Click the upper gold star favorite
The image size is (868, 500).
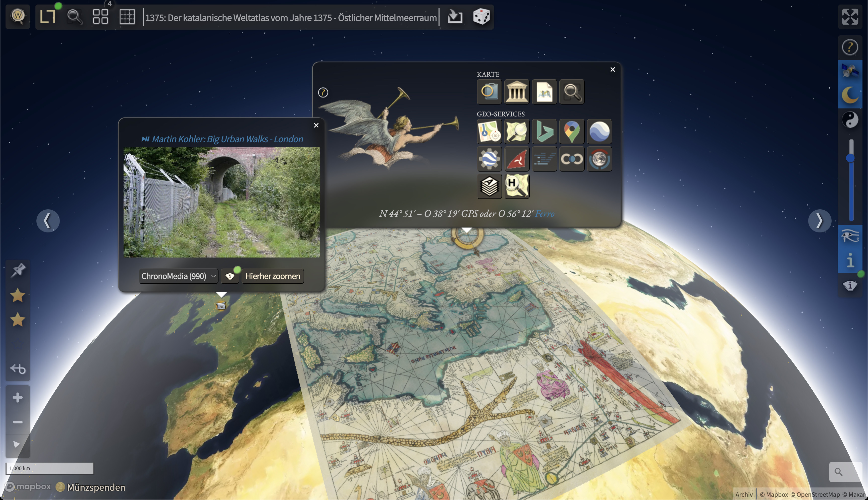click(x=18, y=295)
